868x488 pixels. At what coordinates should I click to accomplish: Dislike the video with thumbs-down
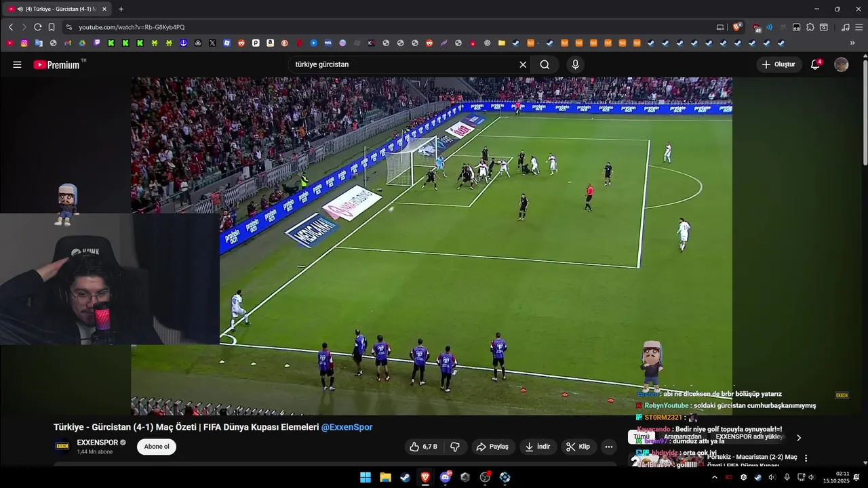(455, 447)
